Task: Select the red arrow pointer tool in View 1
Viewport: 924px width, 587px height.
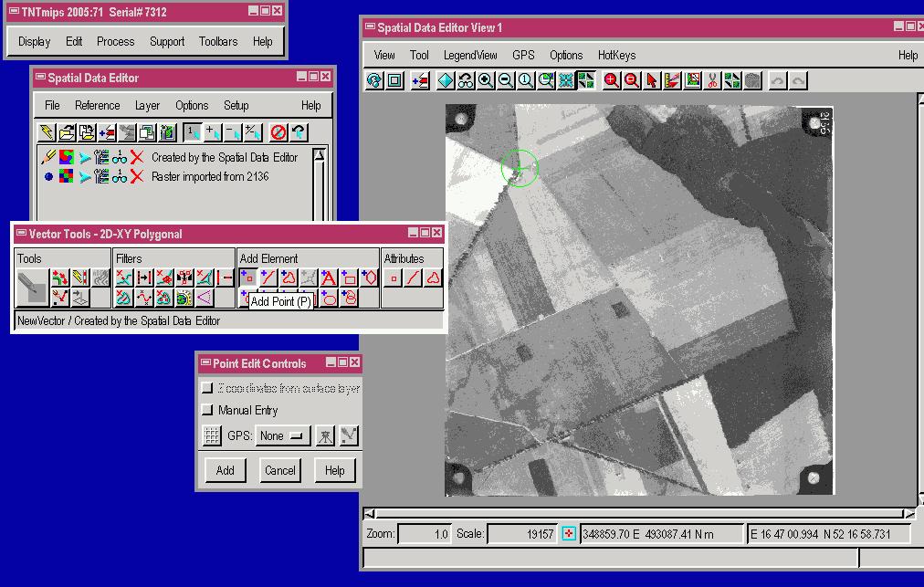Action: [x=652, y=80]
